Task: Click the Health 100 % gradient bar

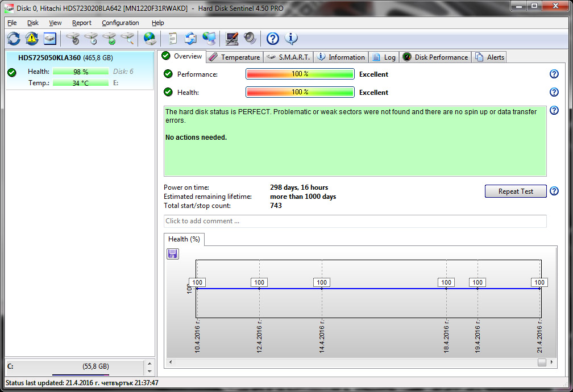Action: (x=300, y=92)
